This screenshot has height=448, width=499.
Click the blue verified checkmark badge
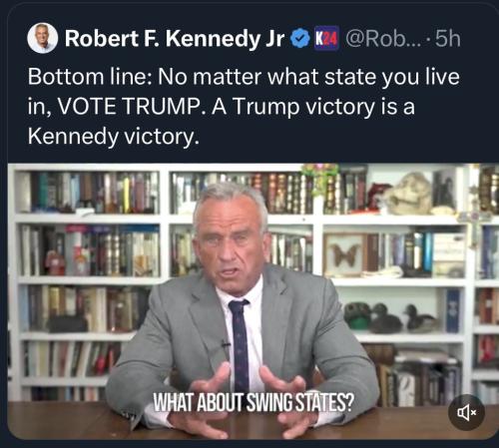[300, 39]
